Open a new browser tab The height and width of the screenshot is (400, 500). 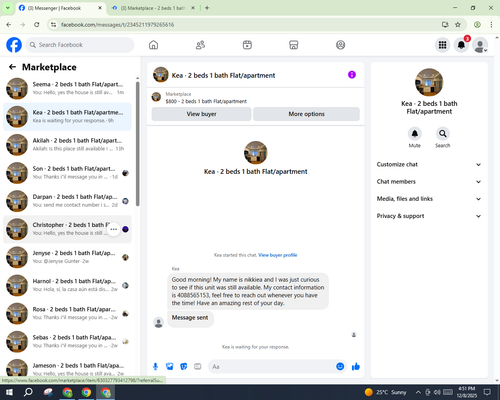tap(207, 8)
